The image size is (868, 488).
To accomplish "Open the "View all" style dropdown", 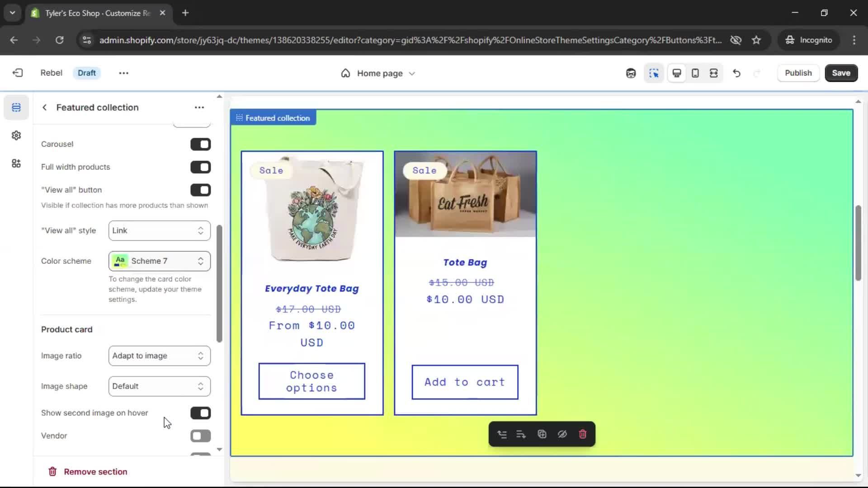I will click(159, 231).
